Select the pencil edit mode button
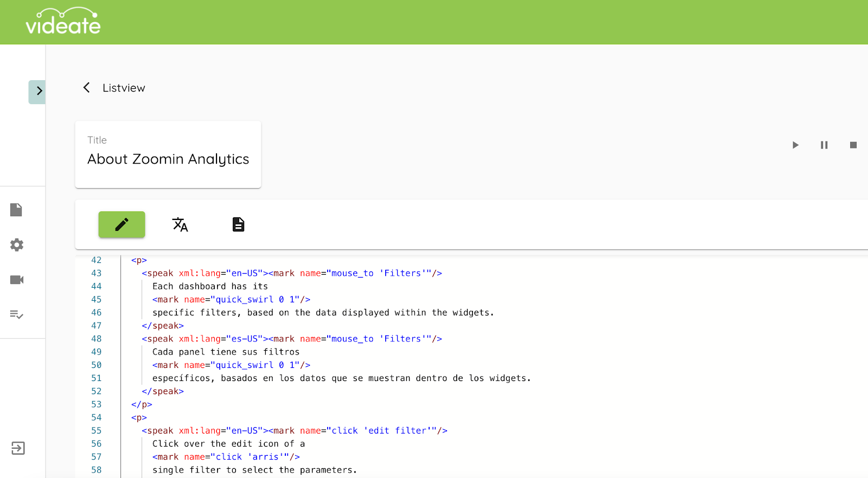Viewport: 868px width, 478px height. pos(122,224)
